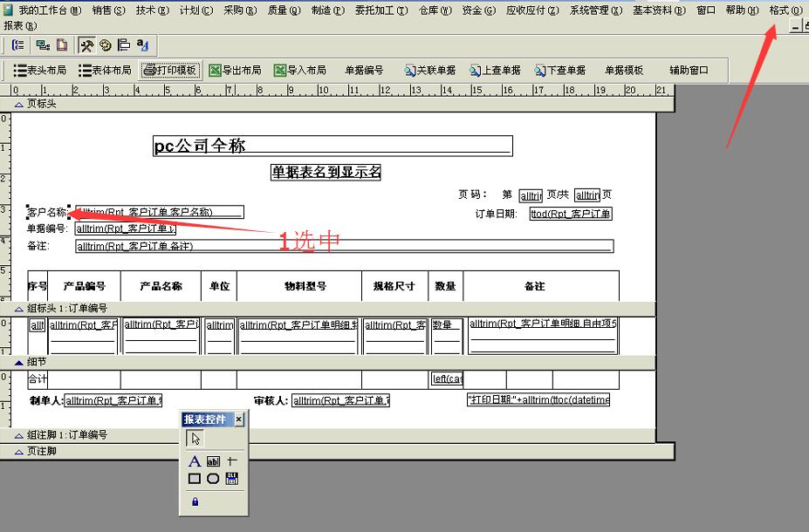The height and width of the screenshot is (532, 809).
Task: Toggle the lock control button in the palette
Action: click(x=195, y=501)
